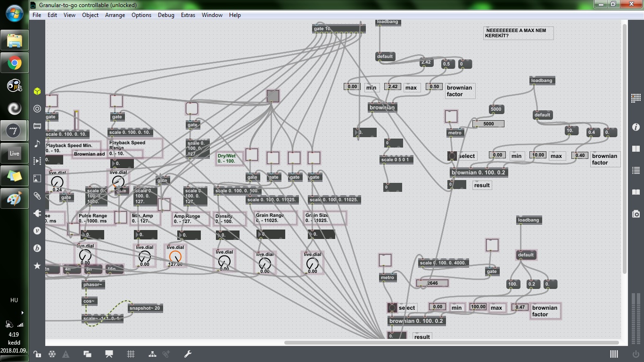This screenshot has width=644, height=362.
Task: Open the list lines icon in right sidebar
Action: (636, 170)
